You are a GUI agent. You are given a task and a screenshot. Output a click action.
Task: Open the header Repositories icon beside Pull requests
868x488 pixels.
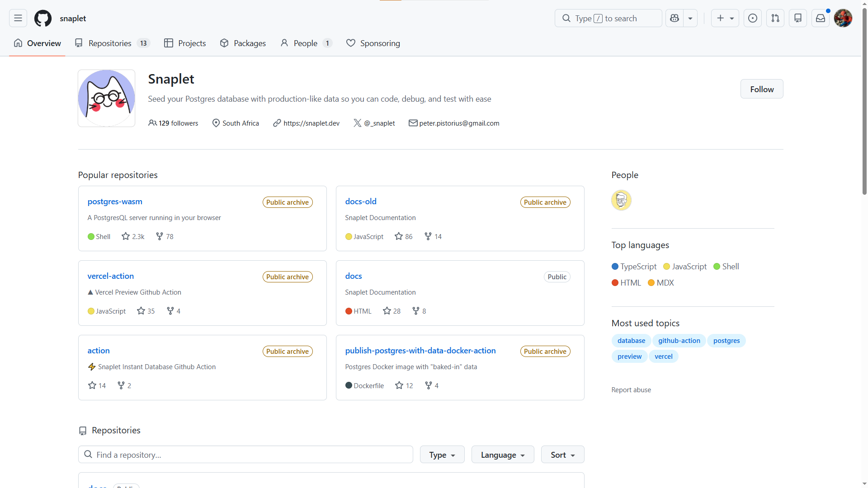click(x=798, y=18)
